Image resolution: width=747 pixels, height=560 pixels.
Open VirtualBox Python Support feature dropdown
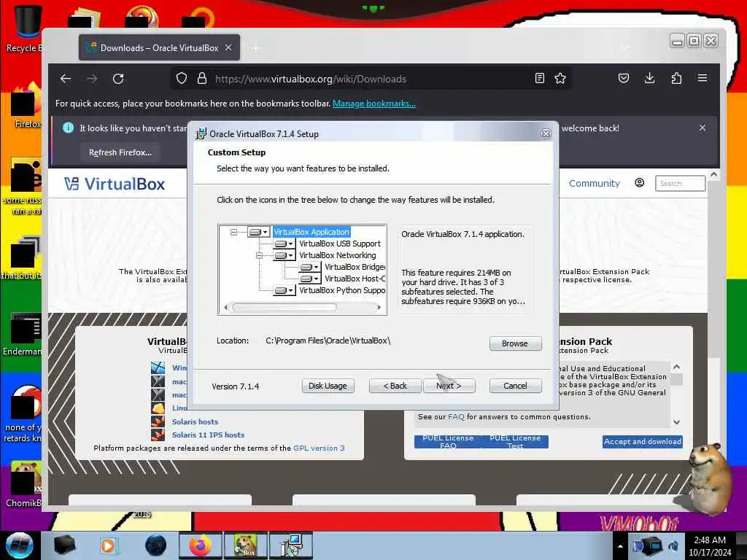point(284,290)
